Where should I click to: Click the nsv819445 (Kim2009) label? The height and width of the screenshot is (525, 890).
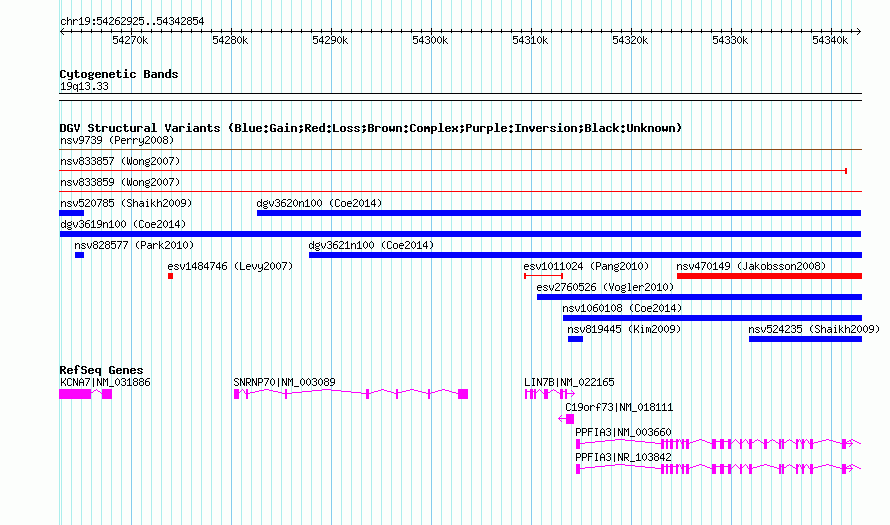click(624, 329)
